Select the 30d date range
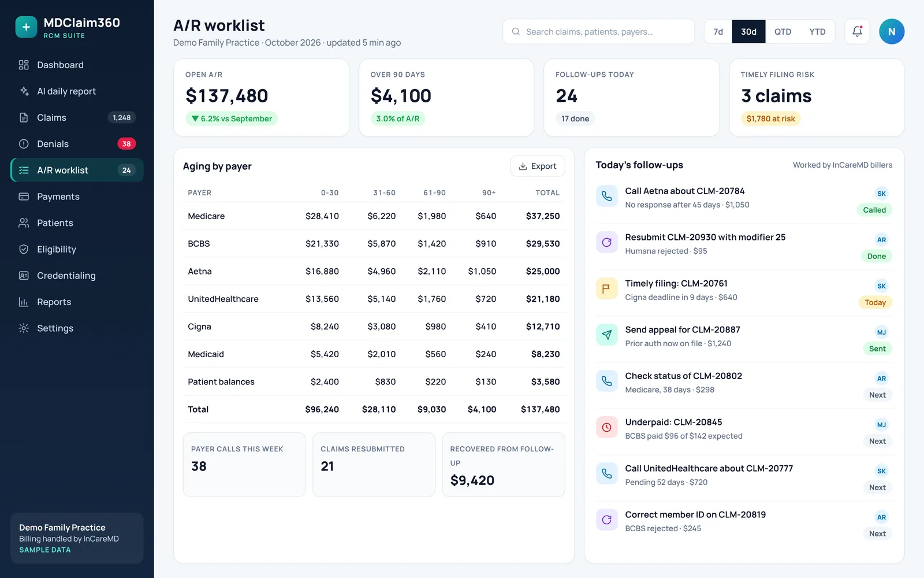The height and width of the screenshot is (578, 924). [x=748, y=32]
